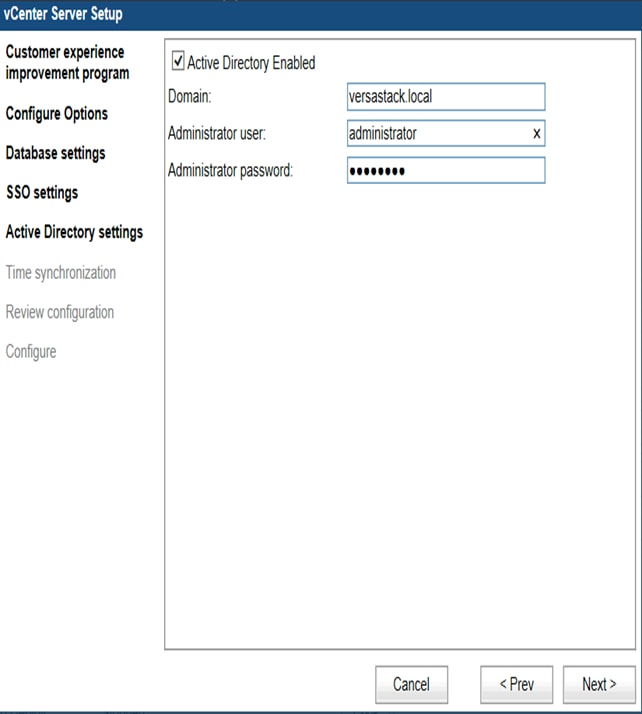
Task: Select the Administrator password field
Action: pyautogui.click(x=445, y=170)
